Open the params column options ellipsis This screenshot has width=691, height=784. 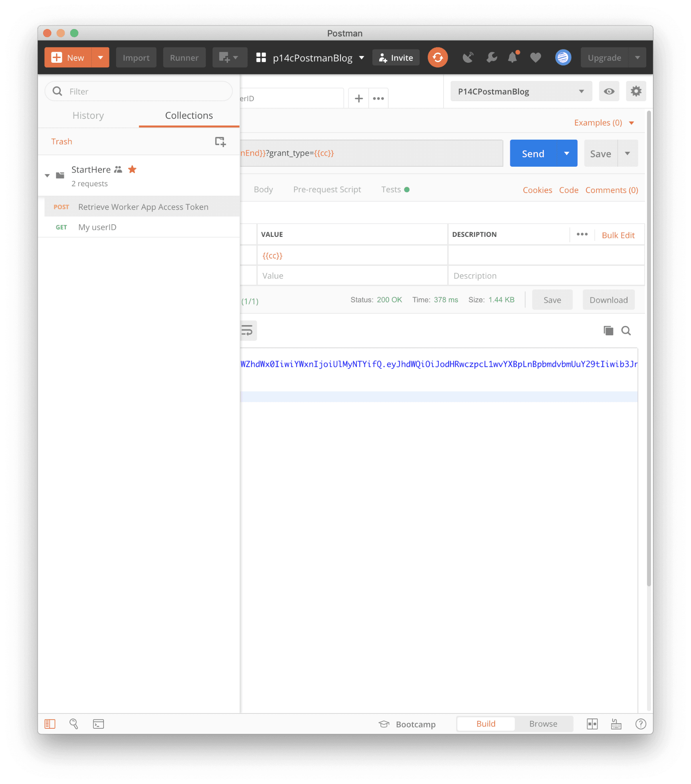(582, 234)
